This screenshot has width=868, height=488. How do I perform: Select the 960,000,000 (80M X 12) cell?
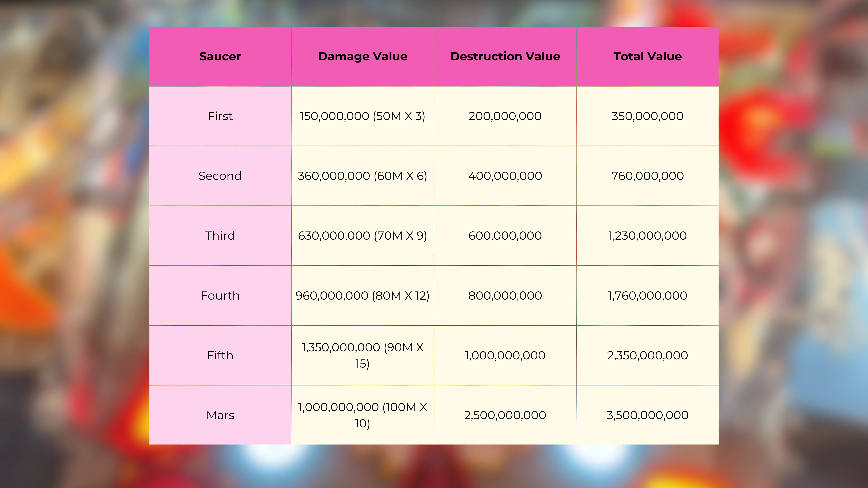363,296
